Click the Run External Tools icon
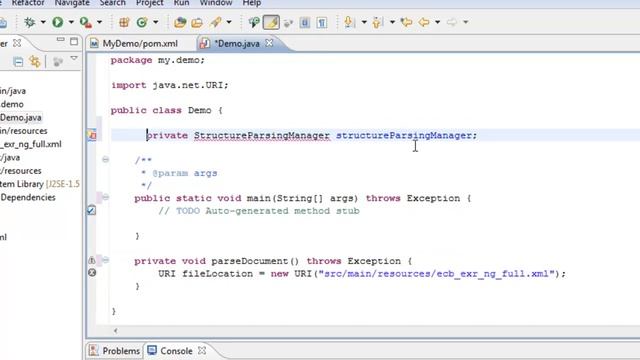 86,22
